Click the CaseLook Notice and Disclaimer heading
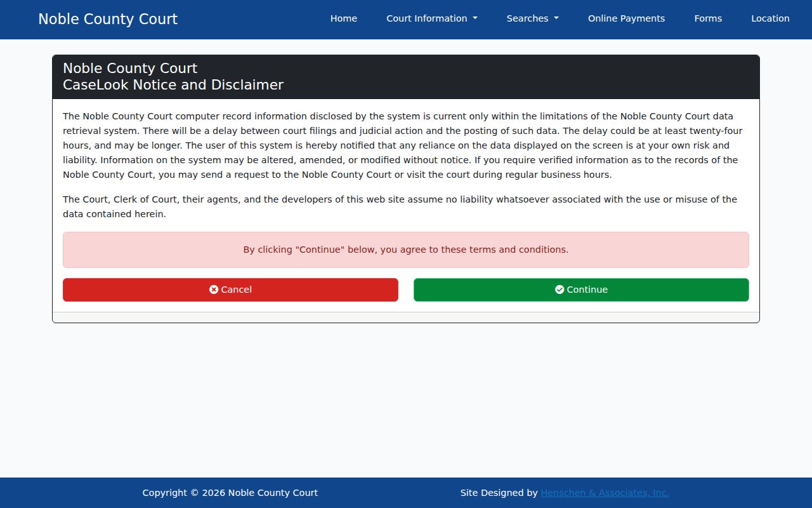 click(x=173, y=84)
